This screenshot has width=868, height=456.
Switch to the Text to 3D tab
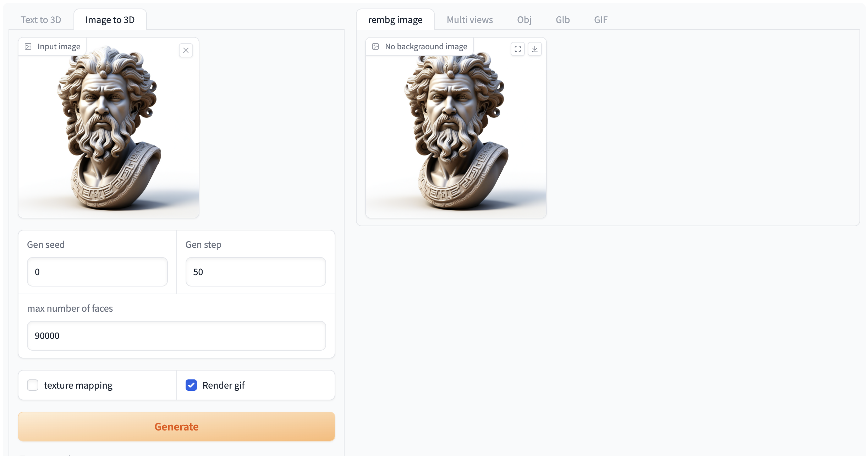pyautogui.click(x=41, y=20)
